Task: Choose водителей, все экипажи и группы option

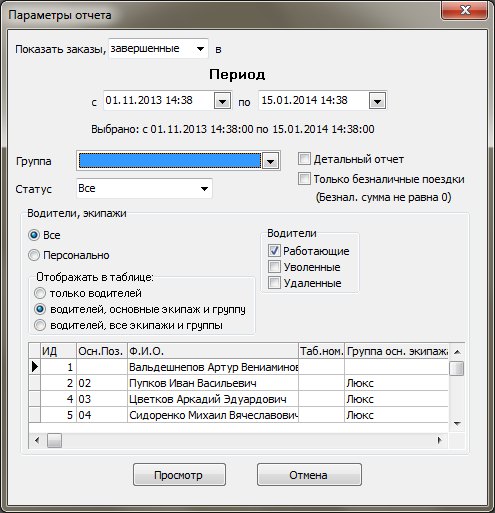Action: (x=40, y=325)
